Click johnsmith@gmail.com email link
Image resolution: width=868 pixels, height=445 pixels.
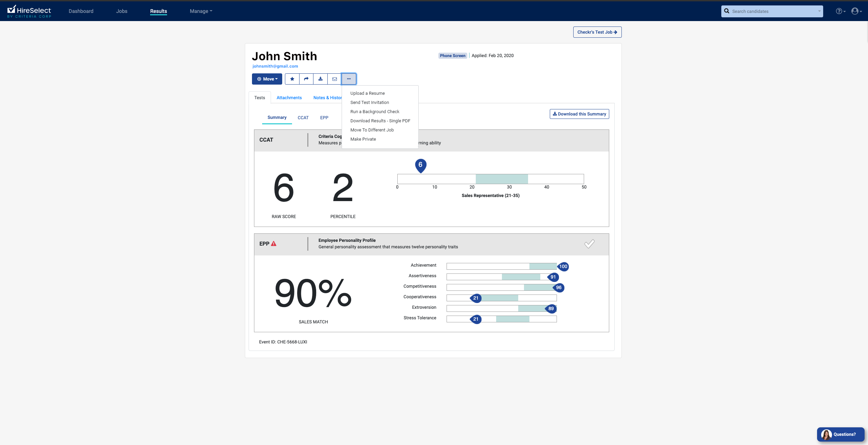[275, 66]
